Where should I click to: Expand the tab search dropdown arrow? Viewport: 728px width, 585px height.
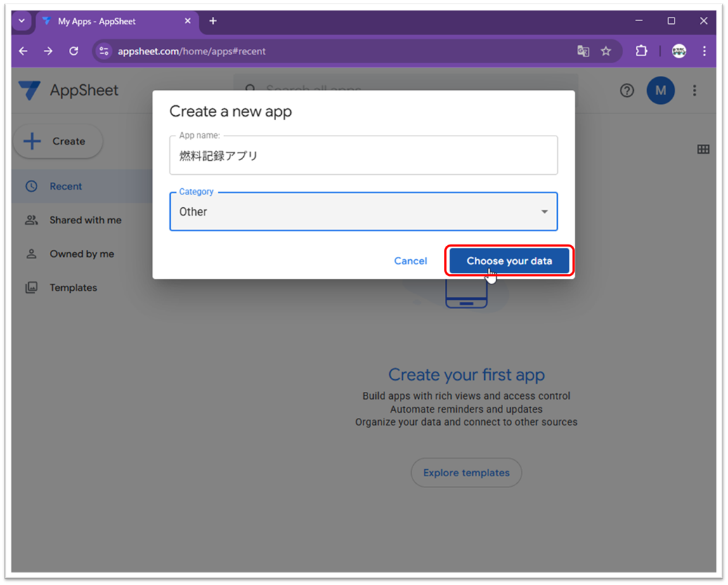tap(21, 21)
